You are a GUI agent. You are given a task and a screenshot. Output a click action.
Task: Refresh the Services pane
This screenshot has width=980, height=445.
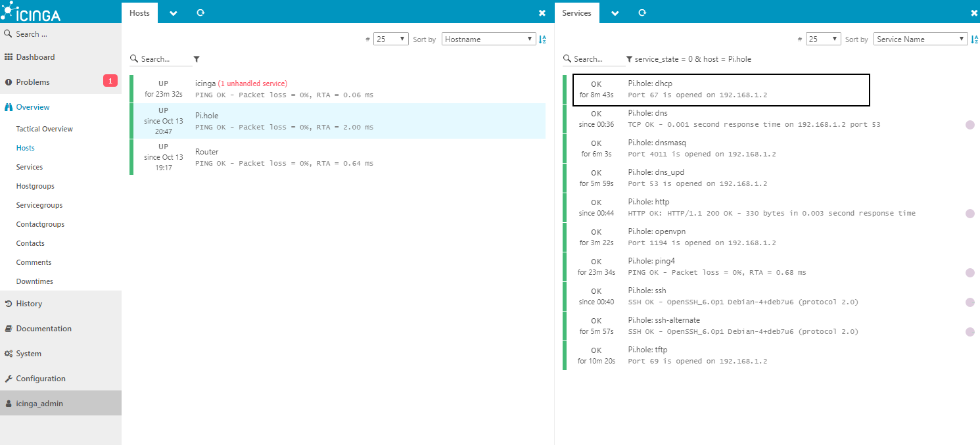642,12
